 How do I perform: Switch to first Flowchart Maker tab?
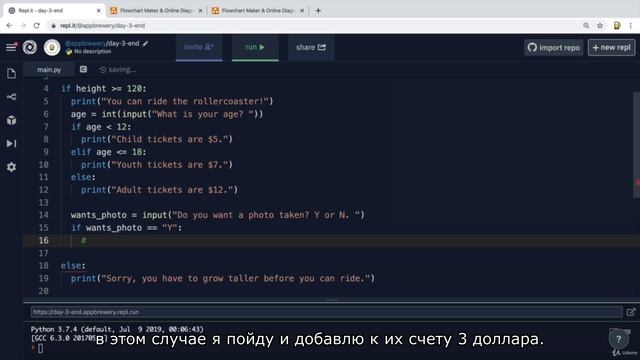[156, 11]
